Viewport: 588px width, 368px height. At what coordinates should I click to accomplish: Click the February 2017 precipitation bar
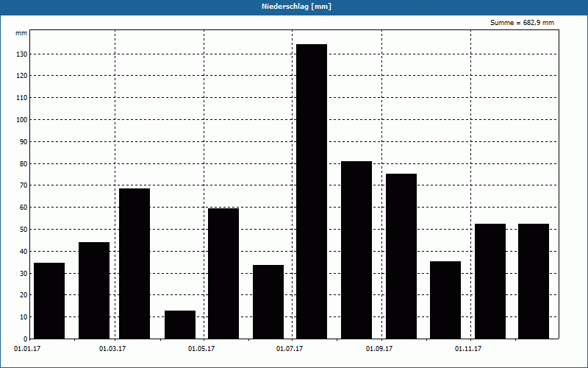click(x=94, y=290)
